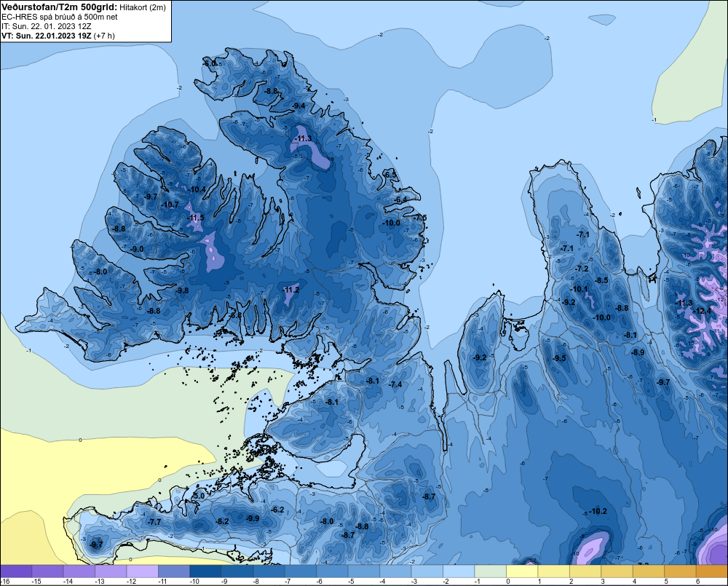Viewport: 728px width, 586px height.
Task: Click the '-14' legend scale label
Action: click(68, 582)
